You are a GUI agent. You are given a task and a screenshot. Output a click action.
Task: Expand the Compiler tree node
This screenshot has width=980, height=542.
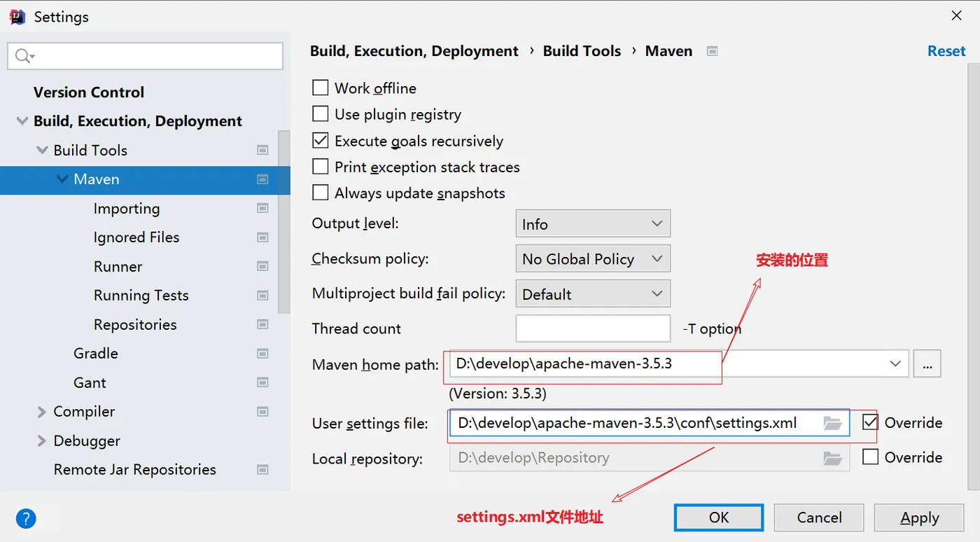(x=41, y=412)
